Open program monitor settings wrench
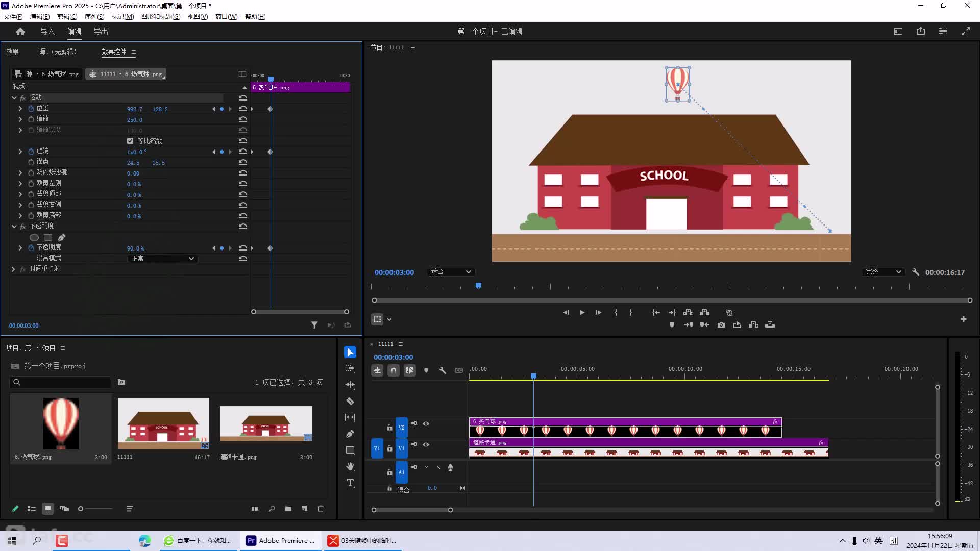980x551 pixels. pyautogui.click(x=916, y=272)
